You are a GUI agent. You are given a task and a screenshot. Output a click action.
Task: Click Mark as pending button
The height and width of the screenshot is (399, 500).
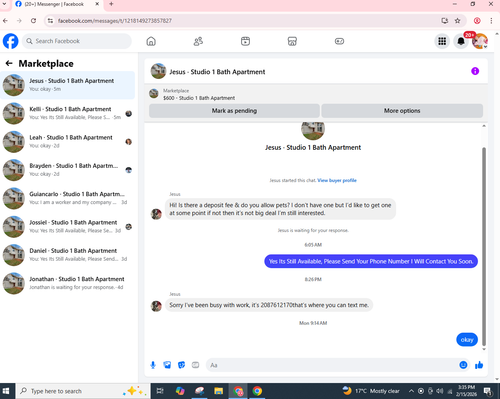[x=234, y=111]
